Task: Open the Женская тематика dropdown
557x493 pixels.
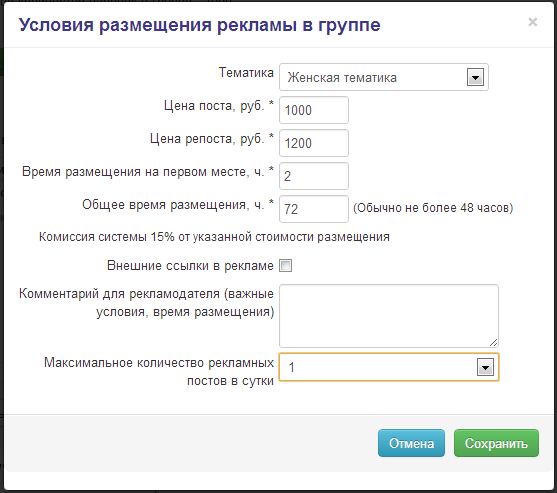Action: (384, 77)
